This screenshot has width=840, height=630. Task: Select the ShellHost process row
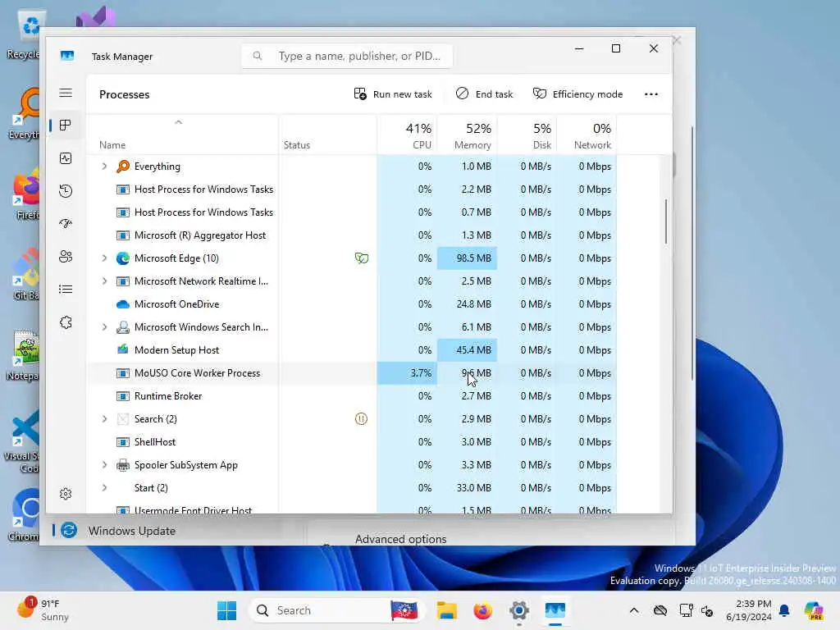351,442
